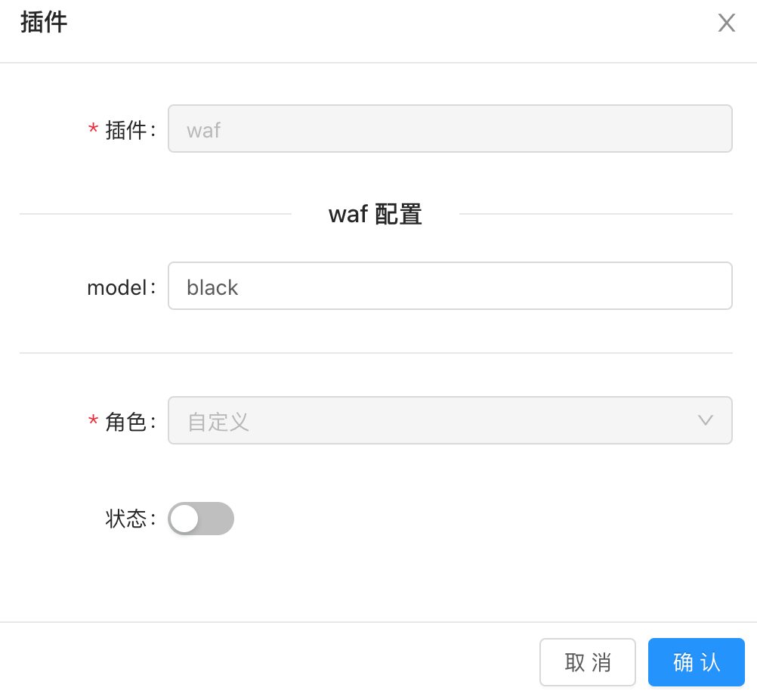Close the 插件 dialog with the X icon
Image resolution: width=757 pixels, height=700 pixels.
click(x=726, y=23)
